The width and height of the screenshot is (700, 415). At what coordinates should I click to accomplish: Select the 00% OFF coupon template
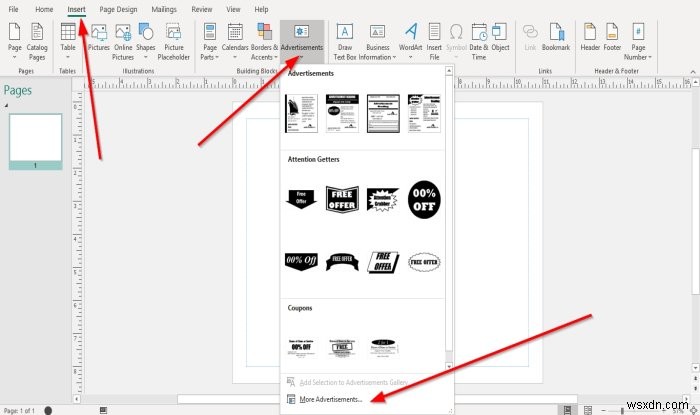(x=301, y=348)
